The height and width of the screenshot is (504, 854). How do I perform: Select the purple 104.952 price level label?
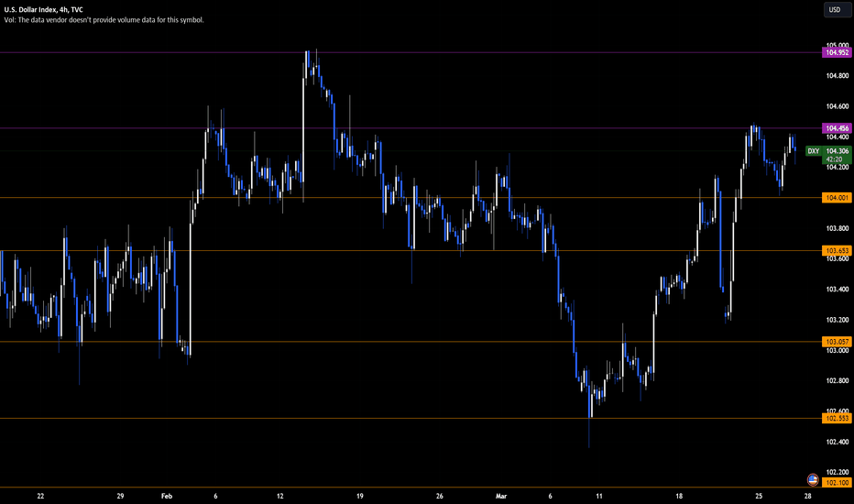click(837, 53)
